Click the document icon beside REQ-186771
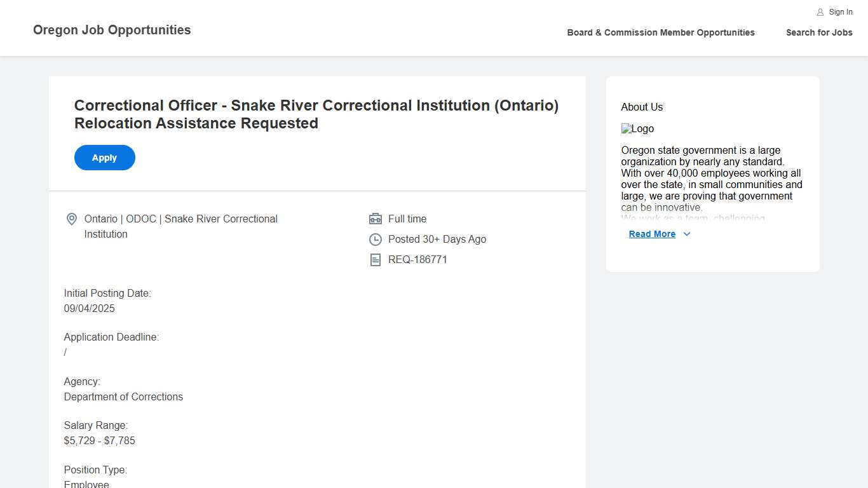Screen dimensions: 868x488 pos(376,260)
